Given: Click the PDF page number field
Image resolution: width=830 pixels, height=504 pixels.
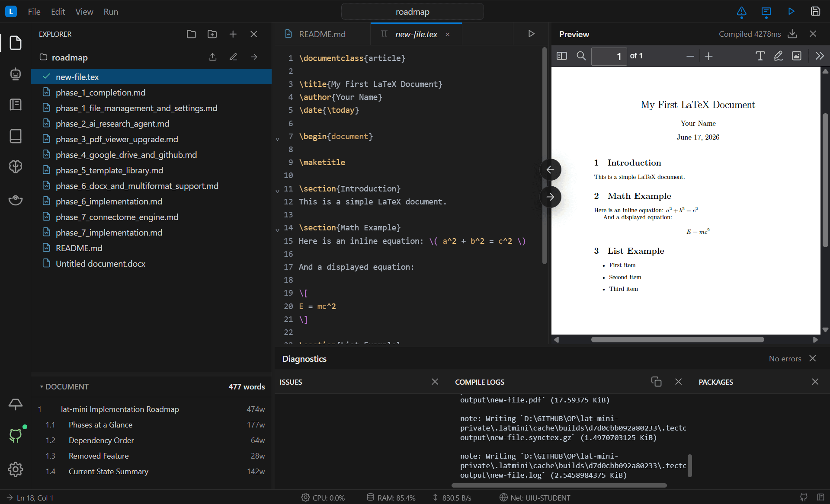Looking at the screenshot, I should [609, 56].
